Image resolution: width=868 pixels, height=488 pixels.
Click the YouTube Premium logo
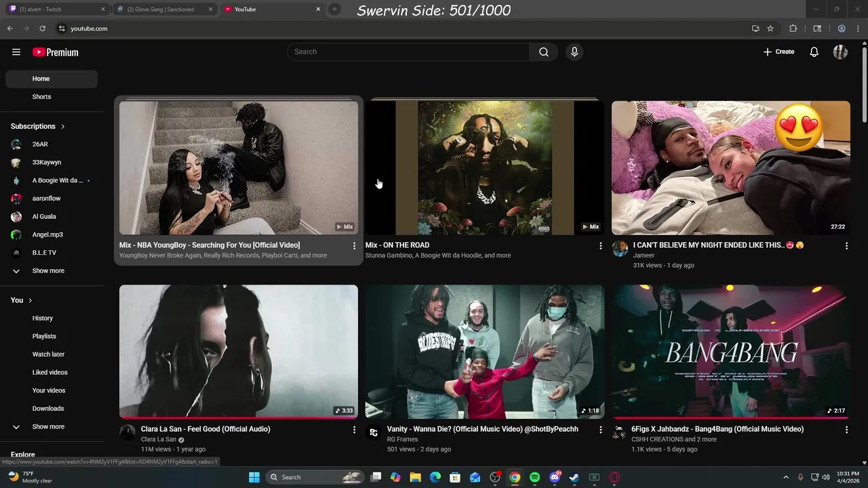(x=56, y=52)
